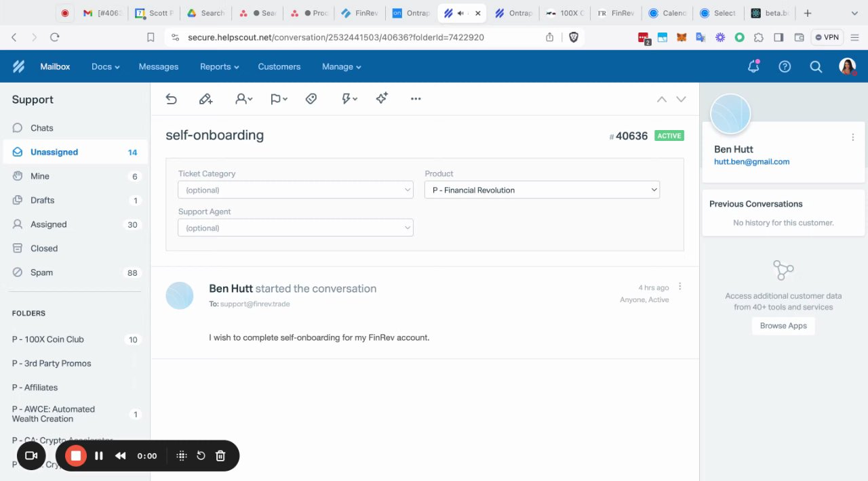Click the tag icon in conversation toolbar
Viewport: 868px width, 481px height.
[311, 99]
